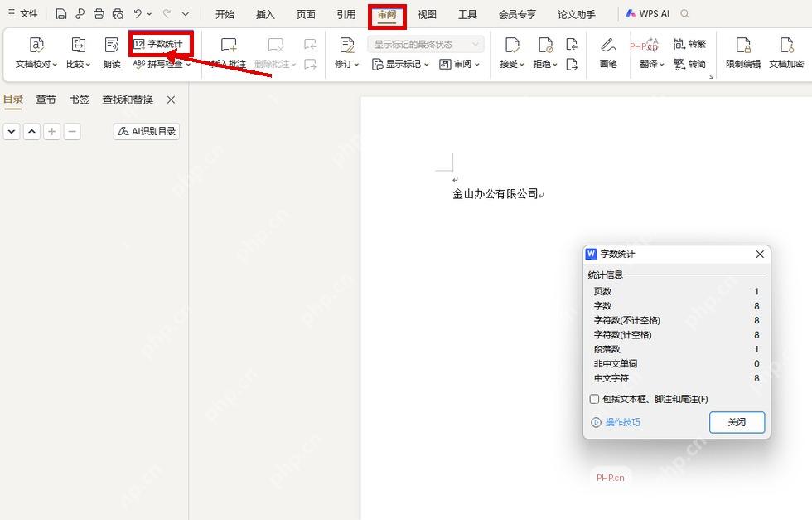
Task: Select the 章节 navigation tab
Action: pyautogui.click(x=46, y=100)
